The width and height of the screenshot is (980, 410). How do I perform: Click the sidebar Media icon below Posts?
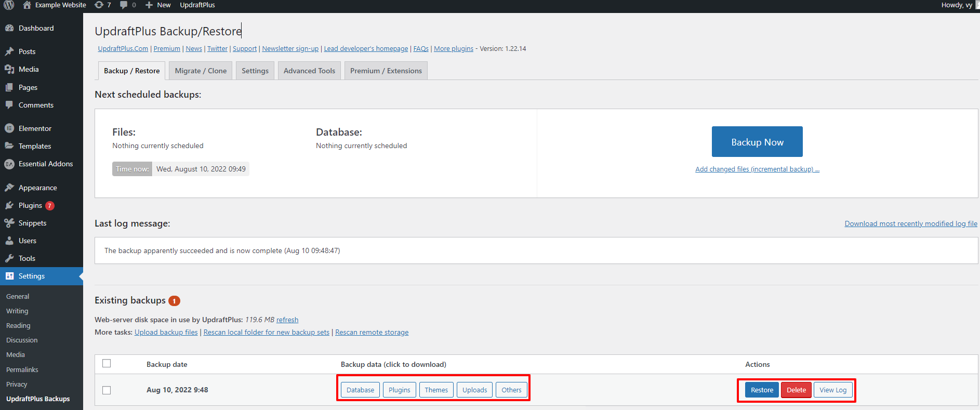[9, 69]
